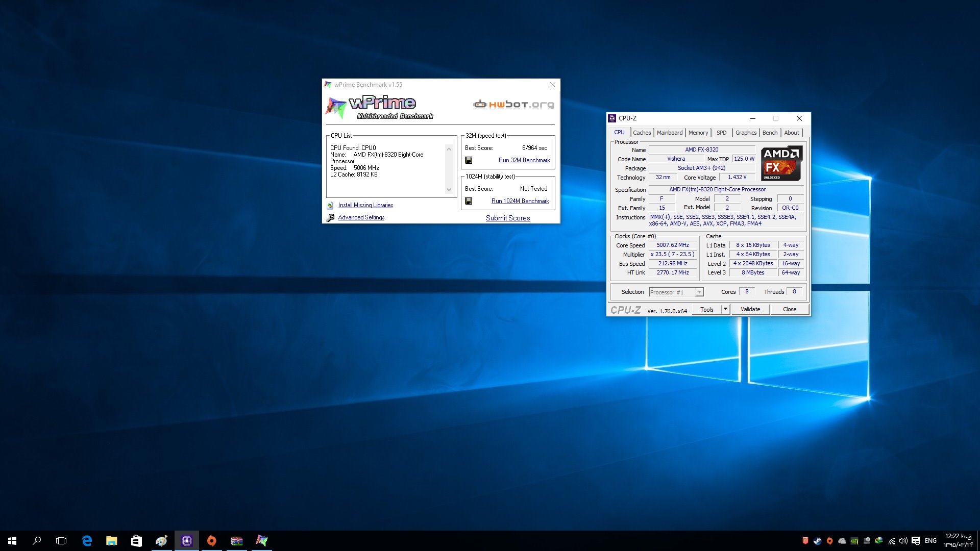Close the wPrime Benchmark window
This screenshot has height=551, width=980.
point(553,85)
